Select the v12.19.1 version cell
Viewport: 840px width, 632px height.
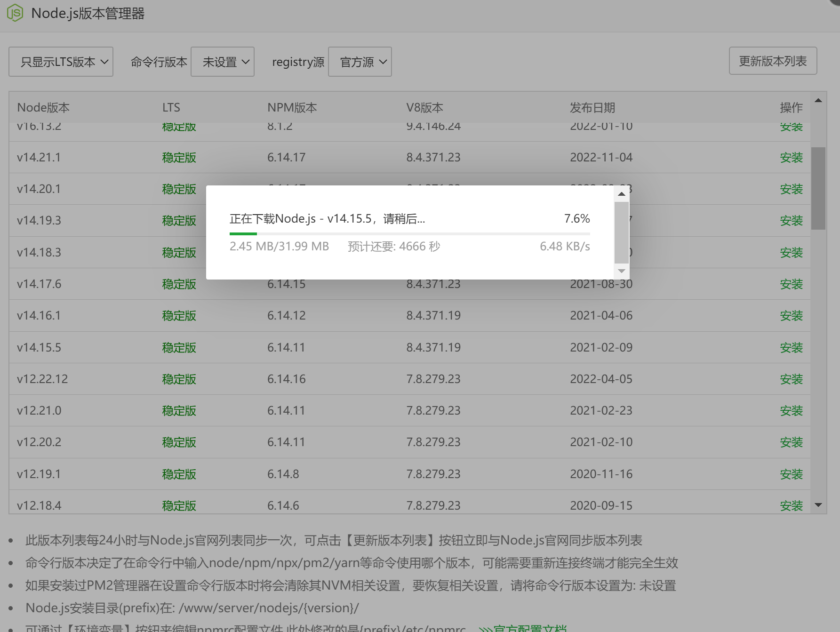pos(39,474)
